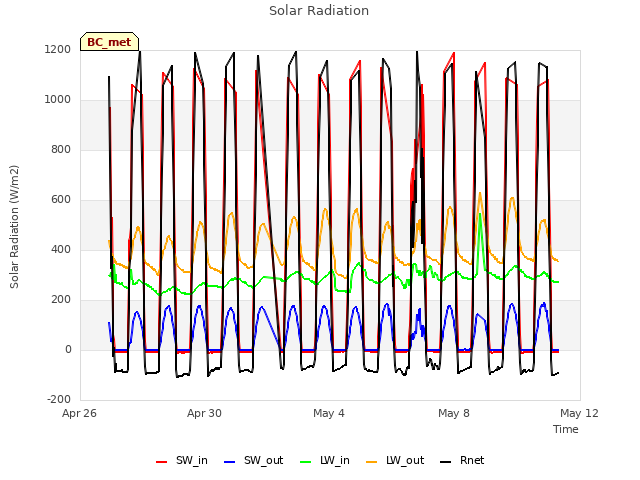Click the 1200 y-axis tick label

coord(58,49)
